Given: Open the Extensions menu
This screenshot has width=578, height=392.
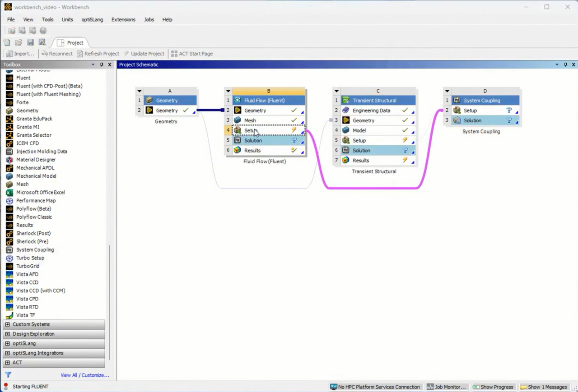Looking at the screenshot, I should tap(123, 19).
